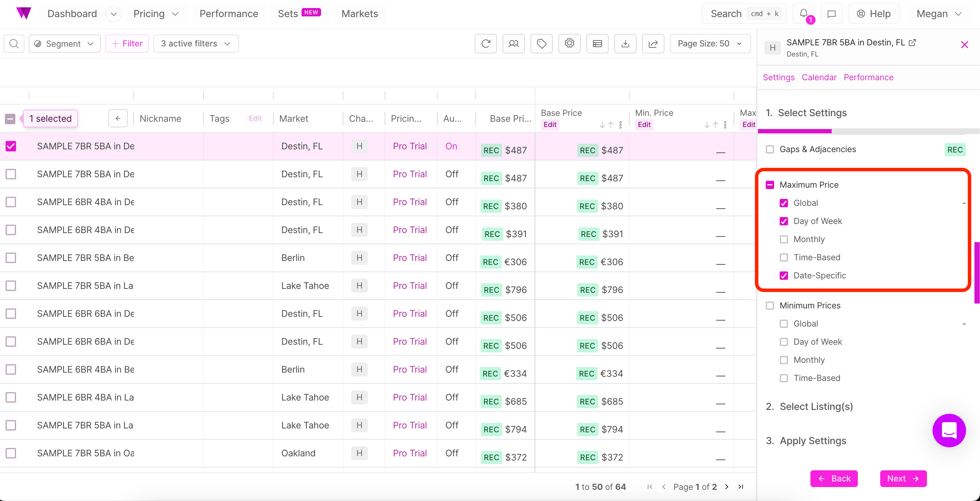
Task: Open the Segment dropdown
Action: click(x=64, y=43)
